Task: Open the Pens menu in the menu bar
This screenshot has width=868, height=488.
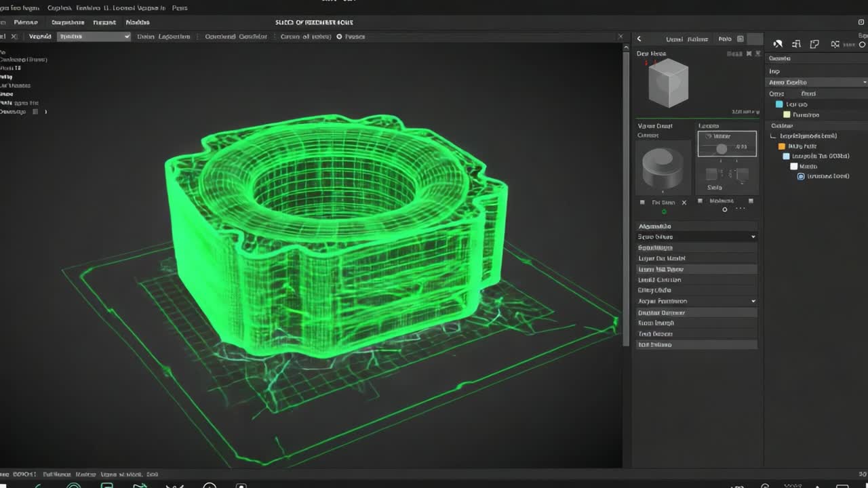Action: [x=179, y=7]
